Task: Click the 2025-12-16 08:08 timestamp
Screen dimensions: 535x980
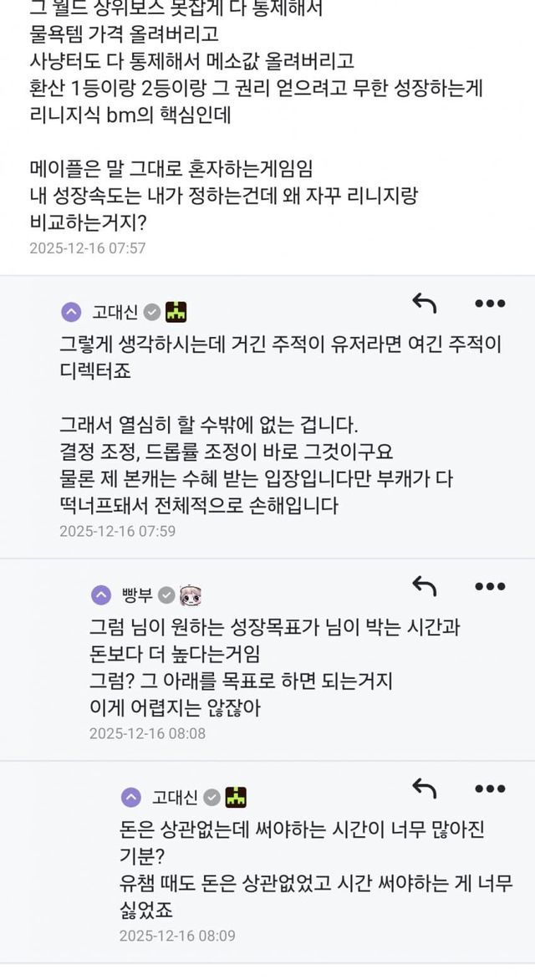Action: (147, 733)
